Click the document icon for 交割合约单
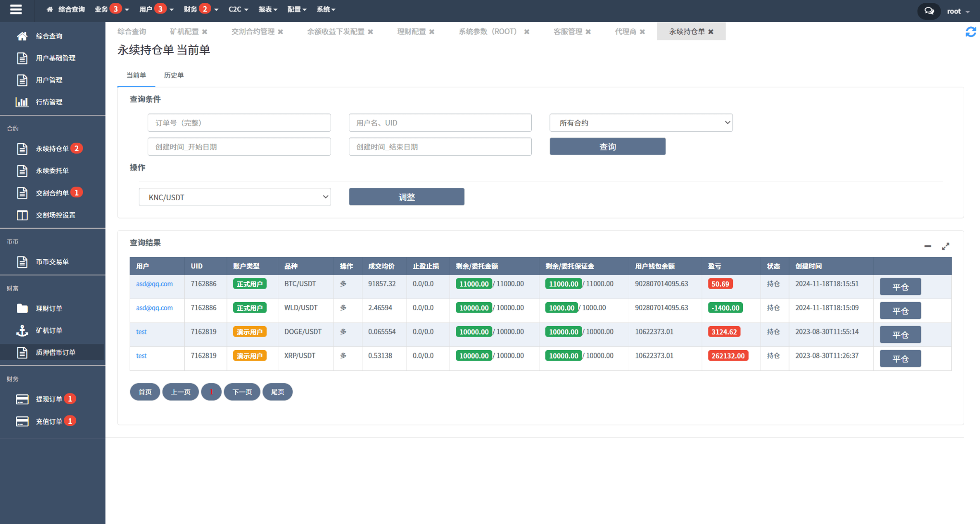The height and width of the screenshot is (524, 980). coord(22,193)
